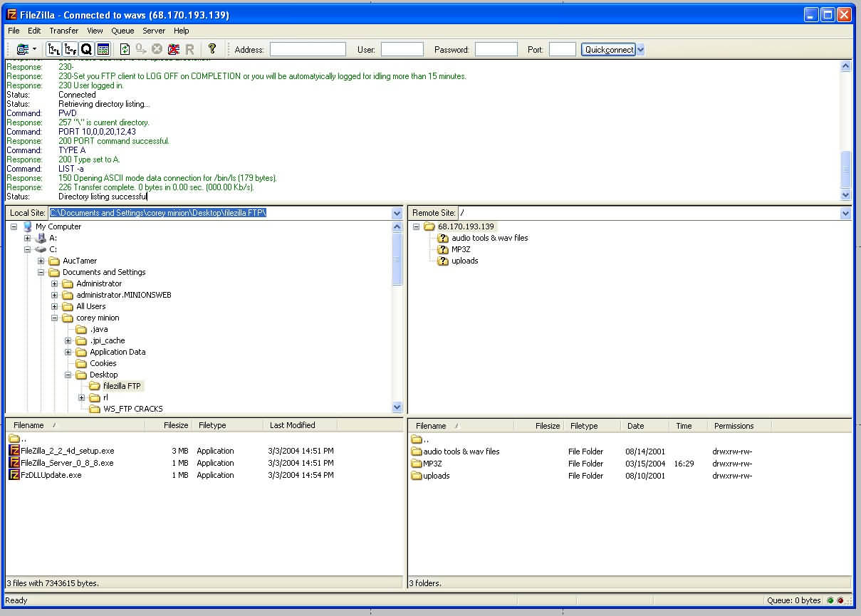Collapse the C: drive node
This screenshot has height=616, width=861.
pos(27,249)
